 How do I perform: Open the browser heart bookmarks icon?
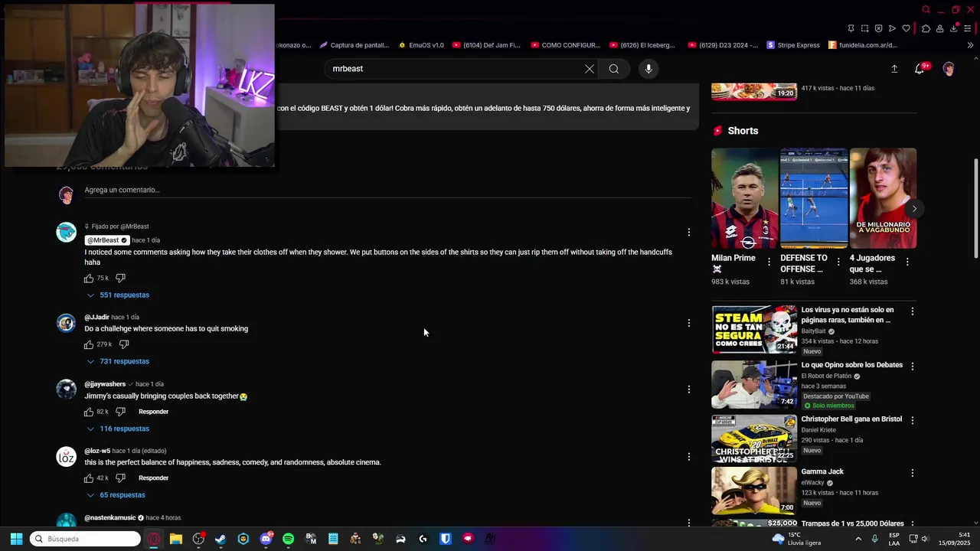click(x=906, y=28)
